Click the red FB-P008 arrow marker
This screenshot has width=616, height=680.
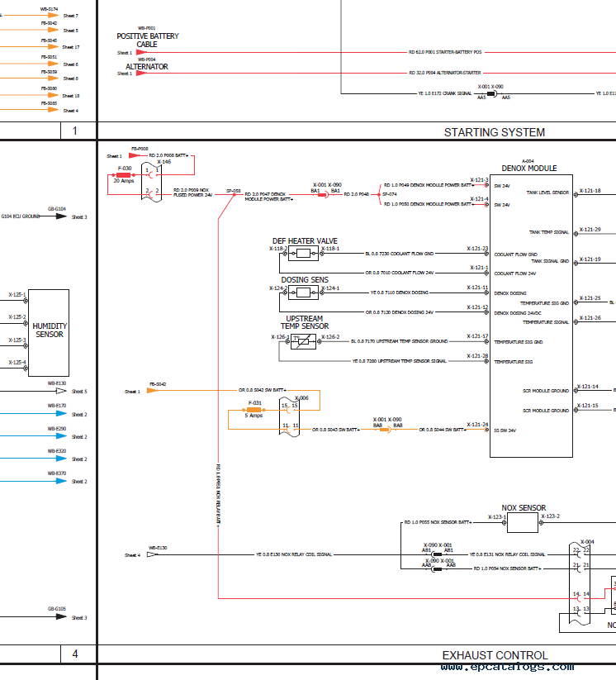point(135,155)
